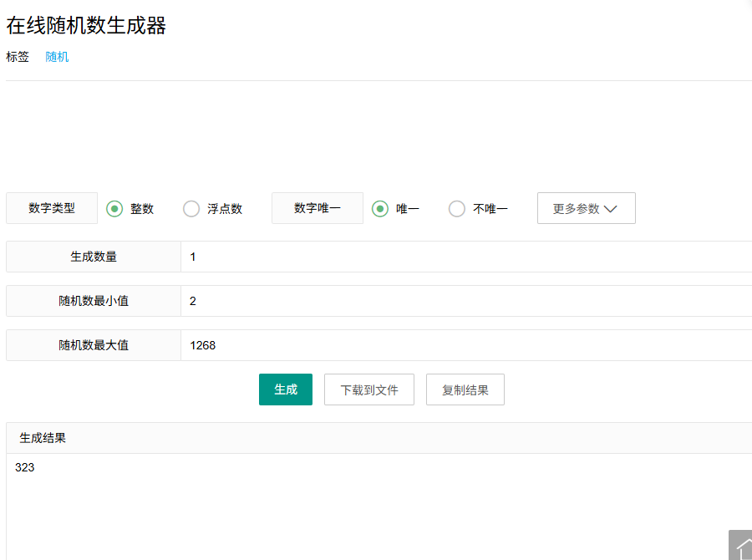Choose the 浮点数 number type option
752x560 pixels.
click(191, 209)
